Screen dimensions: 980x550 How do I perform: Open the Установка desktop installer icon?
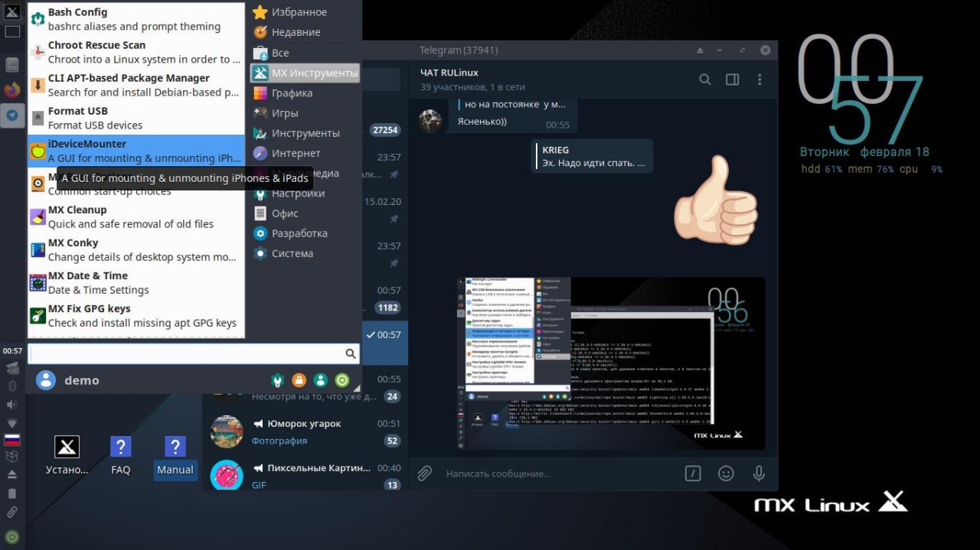(x=67, y=456)
